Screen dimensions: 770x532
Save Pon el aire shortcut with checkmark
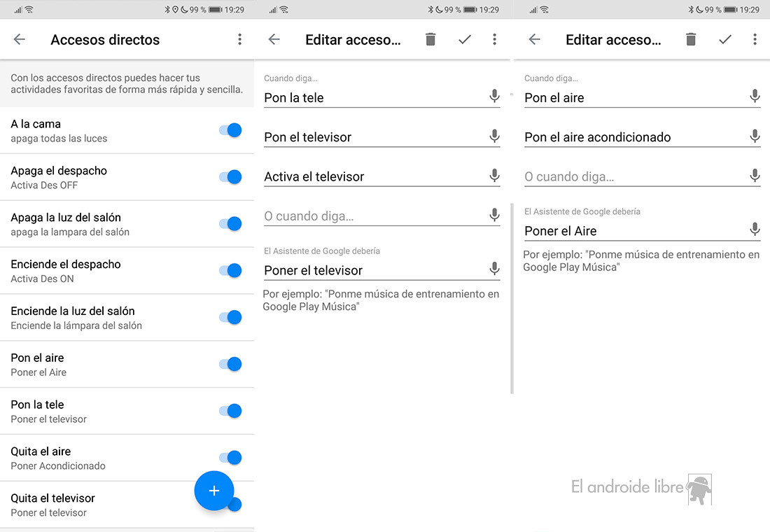click(x=724, y=39)
